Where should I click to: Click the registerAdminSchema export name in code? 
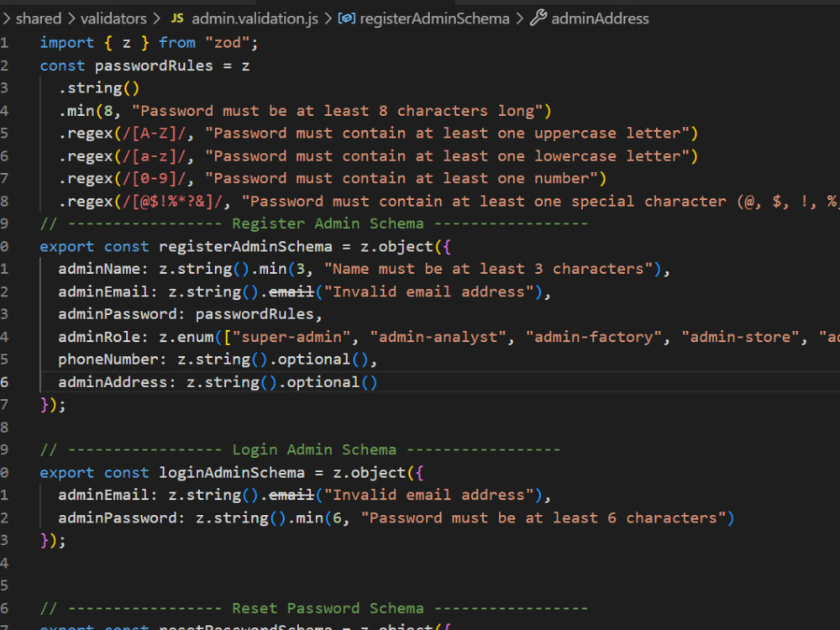[x=245, y=246]
